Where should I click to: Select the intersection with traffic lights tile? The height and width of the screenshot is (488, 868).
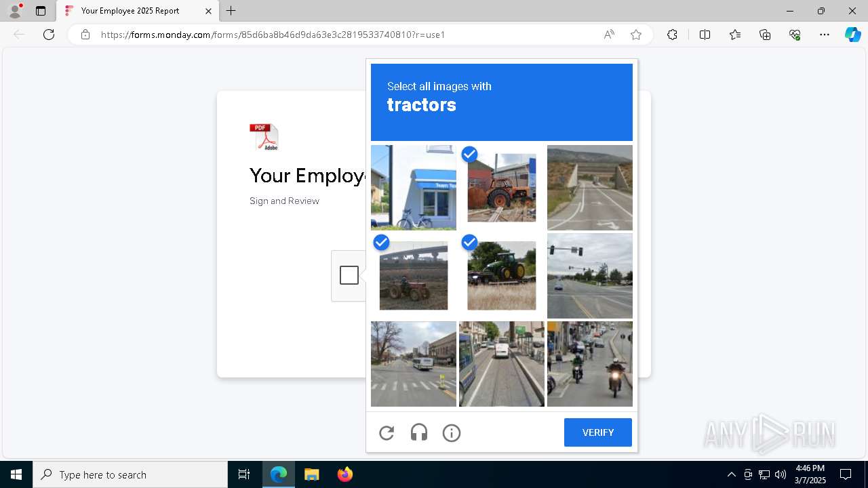point(590,276)
